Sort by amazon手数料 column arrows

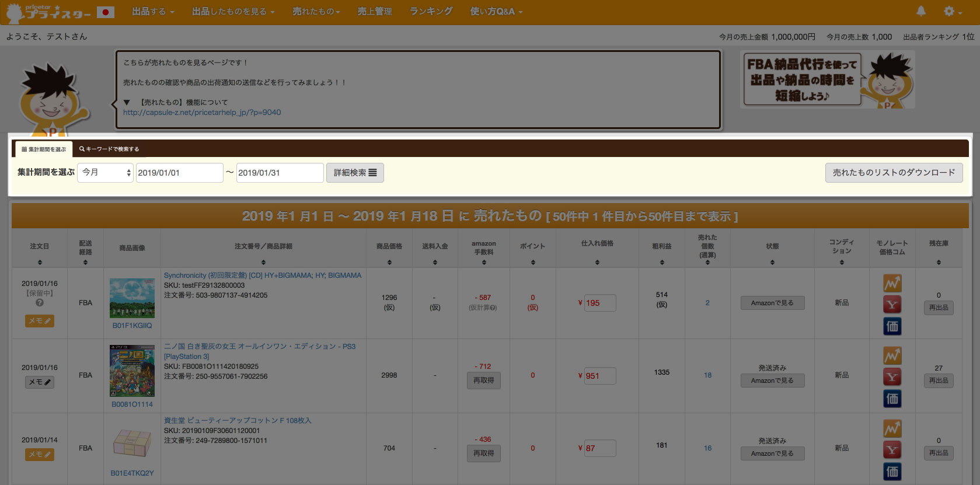tap(484, 263)
